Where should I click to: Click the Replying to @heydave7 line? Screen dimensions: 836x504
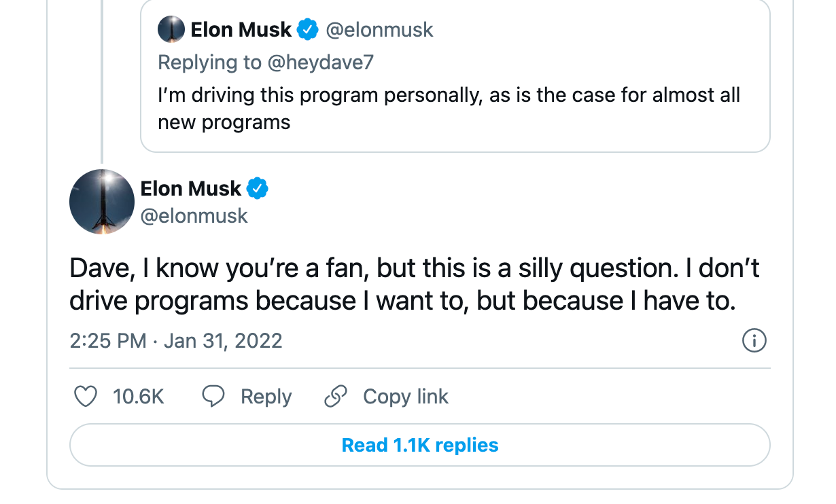point(266,62)
